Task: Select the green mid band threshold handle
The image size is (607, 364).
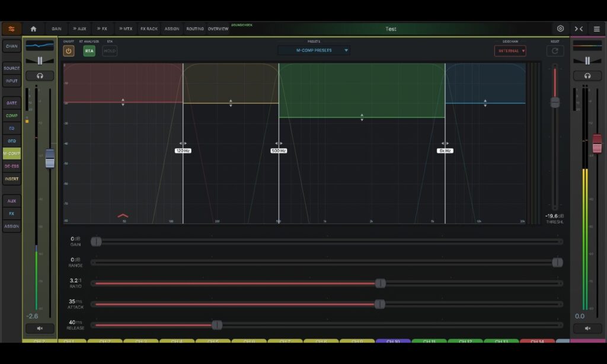Action: [362, 117]
